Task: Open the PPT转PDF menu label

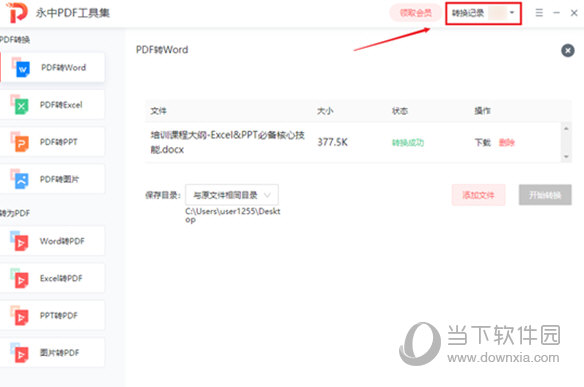Action: coord(59,315)
